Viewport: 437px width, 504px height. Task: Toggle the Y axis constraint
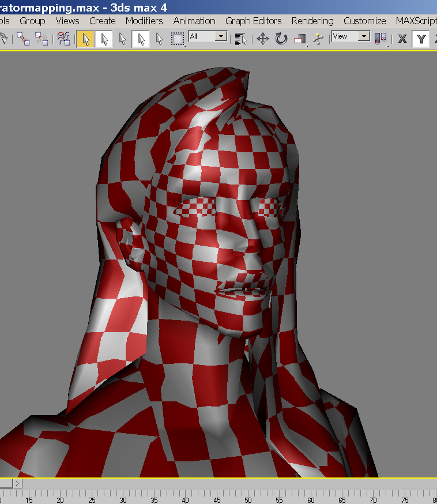(x=421, y=39)
